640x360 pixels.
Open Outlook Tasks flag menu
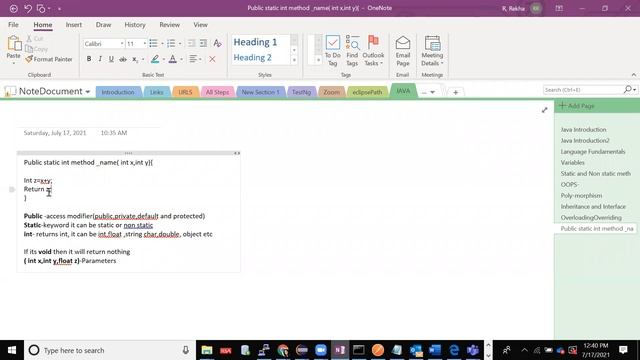click(373, 51)
